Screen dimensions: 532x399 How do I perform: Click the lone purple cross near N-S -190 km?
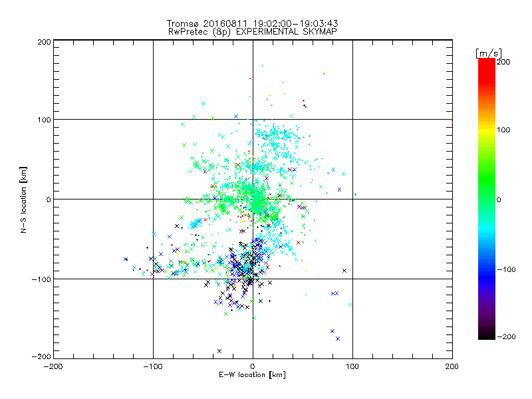pyautogui.click(x=219, y=351)
